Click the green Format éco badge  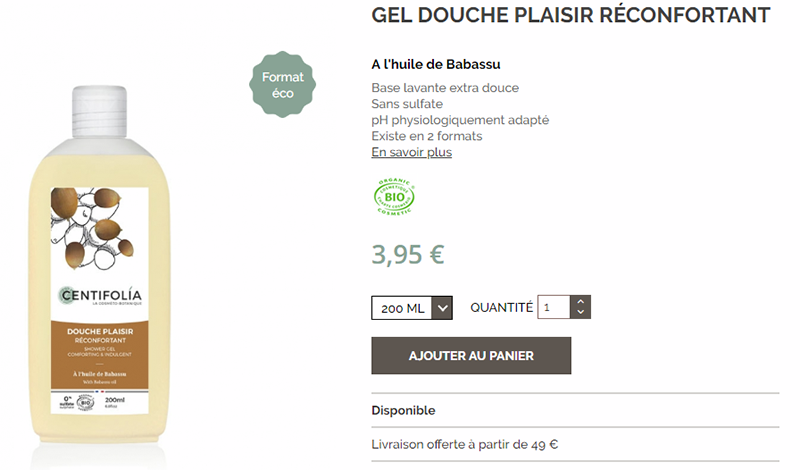(282, 84)
